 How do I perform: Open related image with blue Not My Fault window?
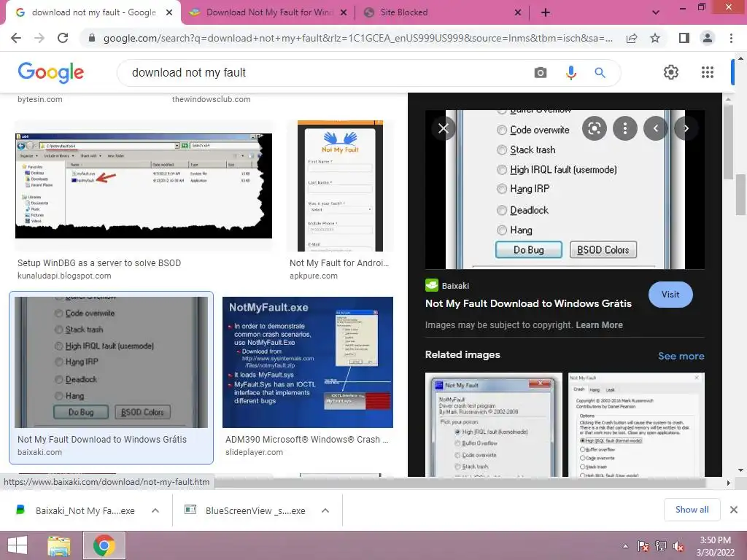[494, 425]
